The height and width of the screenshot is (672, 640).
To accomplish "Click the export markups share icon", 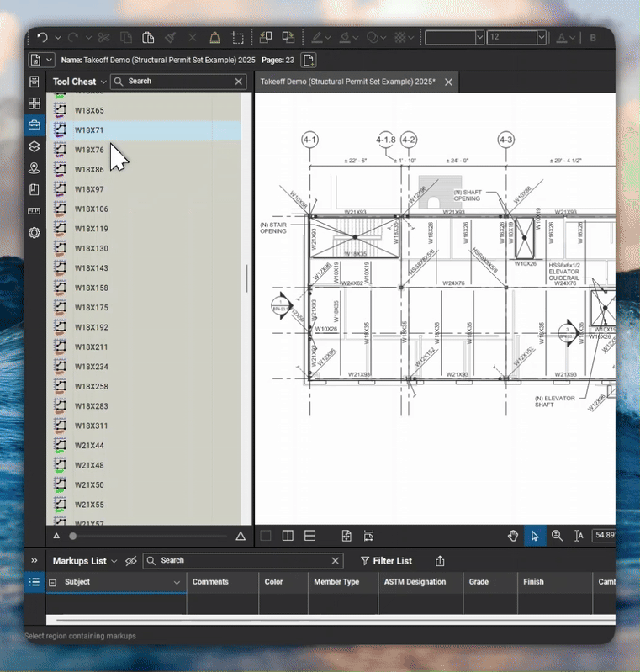I will click(x=440, y=561).
